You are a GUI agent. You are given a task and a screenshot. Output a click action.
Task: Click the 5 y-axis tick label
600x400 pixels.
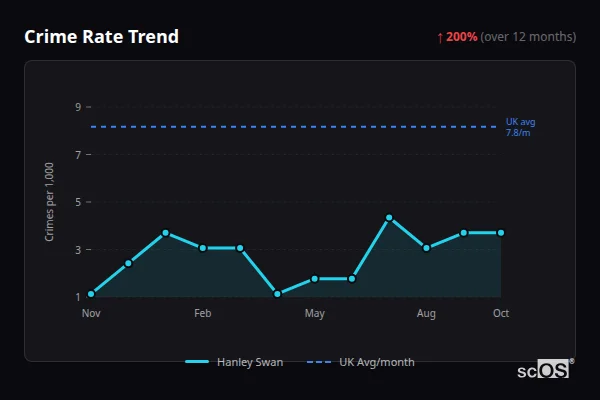[78, 202]
